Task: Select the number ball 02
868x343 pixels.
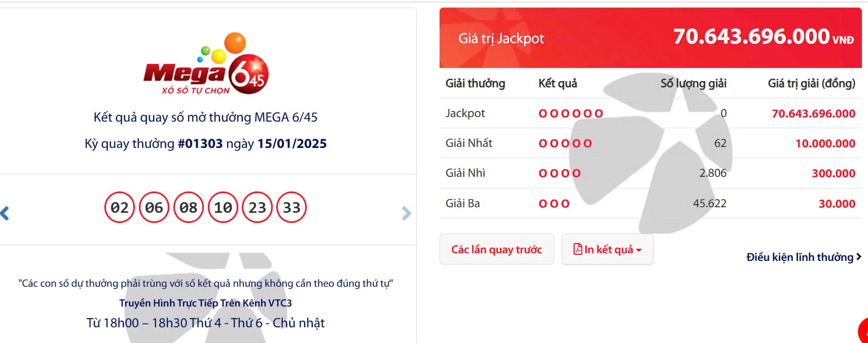Action: point(120,207)
